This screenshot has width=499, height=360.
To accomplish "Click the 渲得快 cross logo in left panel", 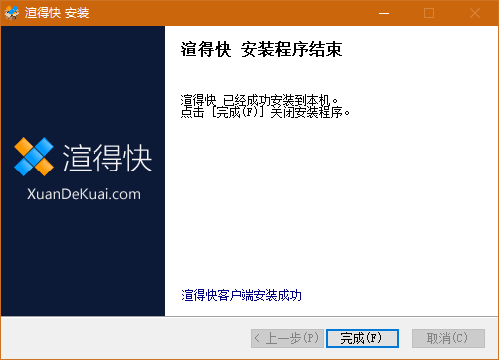I will (34, 156).
